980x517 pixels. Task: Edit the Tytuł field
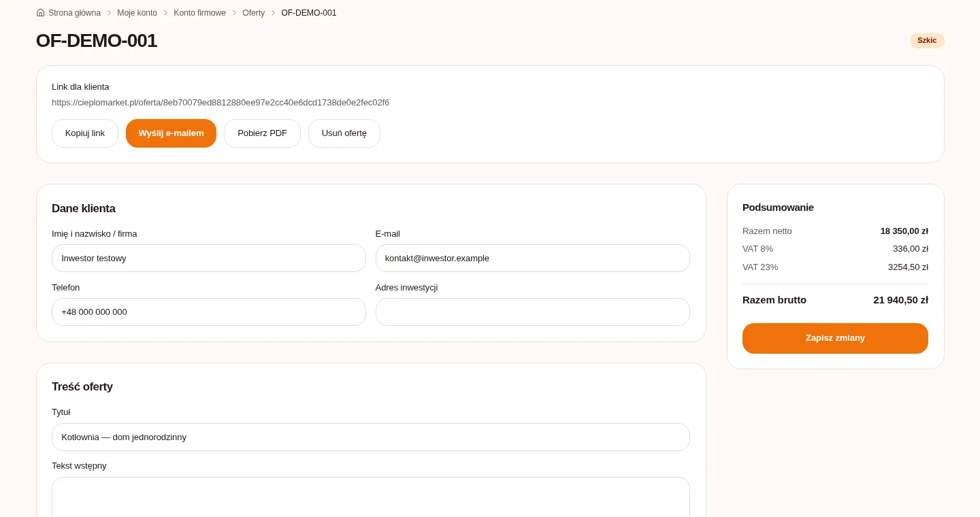click(x=371, y=437)
